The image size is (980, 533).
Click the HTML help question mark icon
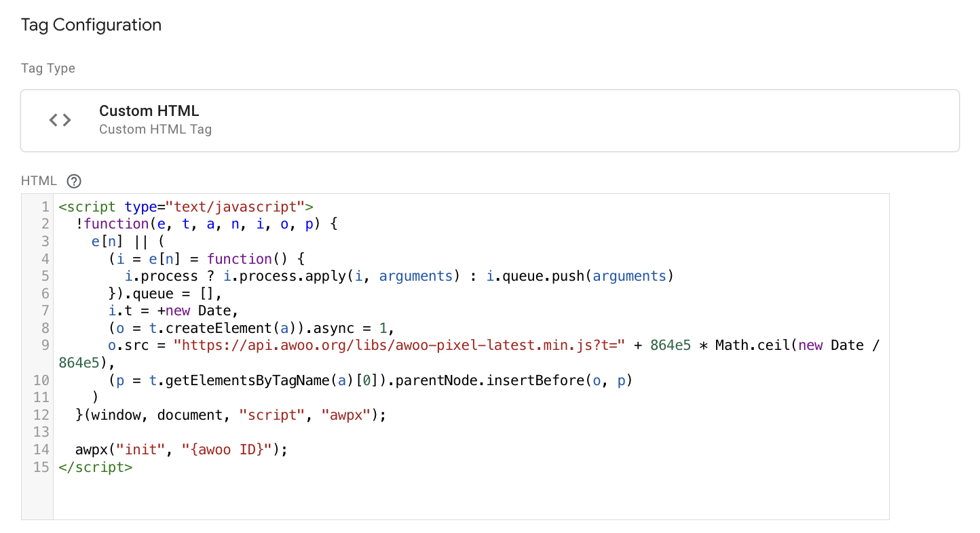(x=75, y=181)
